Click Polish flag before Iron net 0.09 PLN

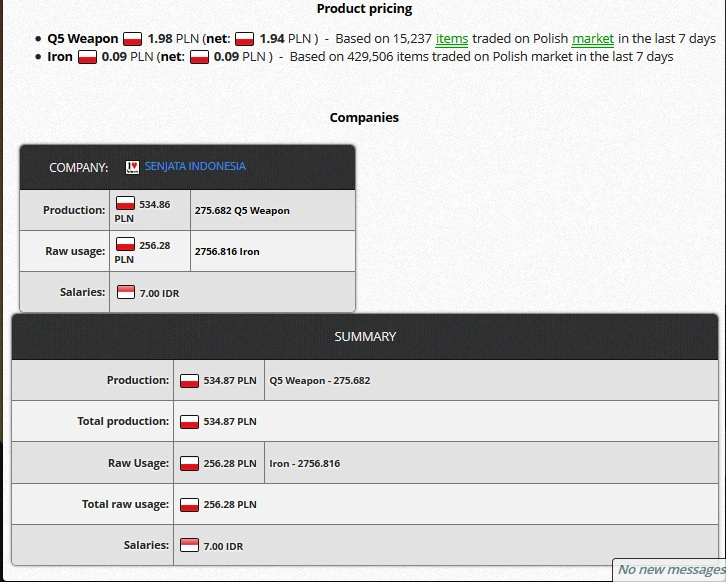pos(199,57)
